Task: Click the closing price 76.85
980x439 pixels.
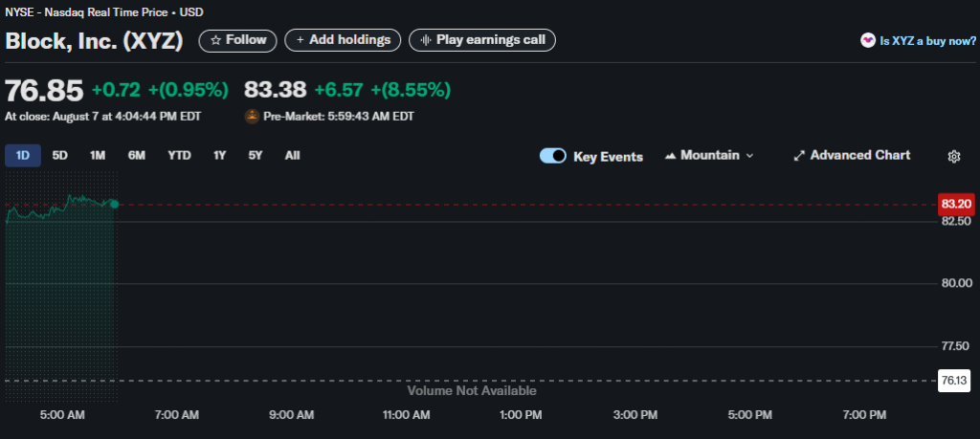Action: [x=44, y=91]
